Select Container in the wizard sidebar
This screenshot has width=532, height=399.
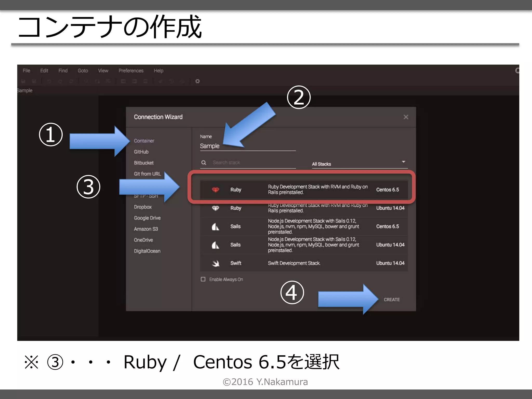click(144, 141)
